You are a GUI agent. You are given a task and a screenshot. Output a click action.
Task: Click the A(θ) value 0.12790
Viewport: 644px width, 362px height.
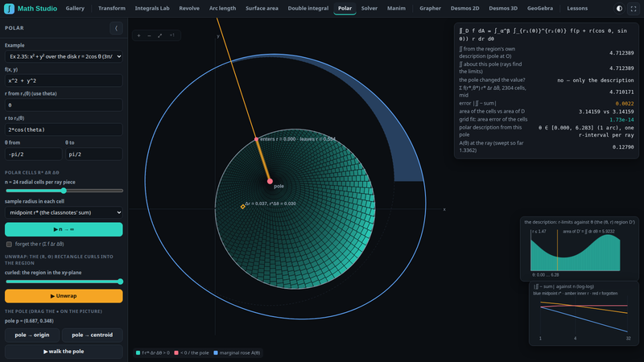[622, 147]
